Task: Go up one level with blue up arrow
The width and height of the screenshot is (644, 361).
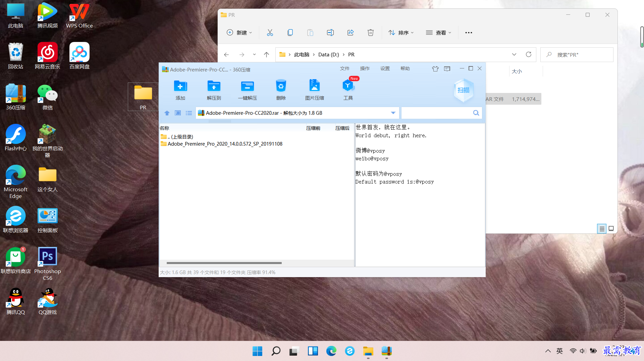Action: click(167, 113)
